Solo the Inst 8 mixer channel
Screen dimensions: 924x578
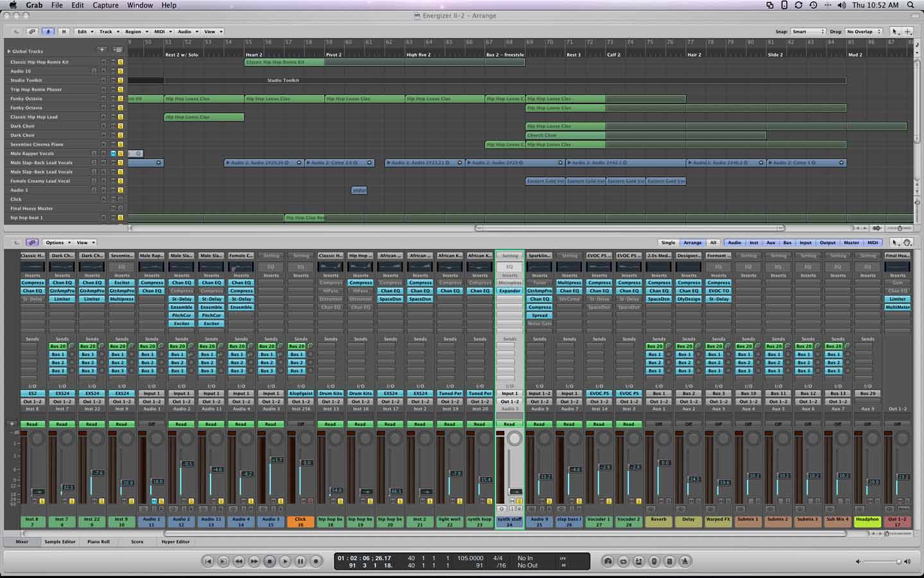click(42, 501)
